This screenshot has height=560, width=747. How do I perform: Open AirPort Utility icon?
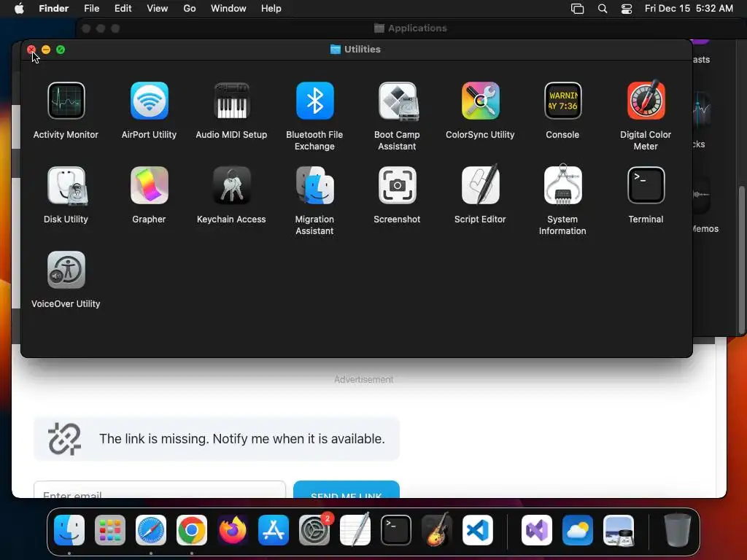pyautogui.click(x=149, y=101)
